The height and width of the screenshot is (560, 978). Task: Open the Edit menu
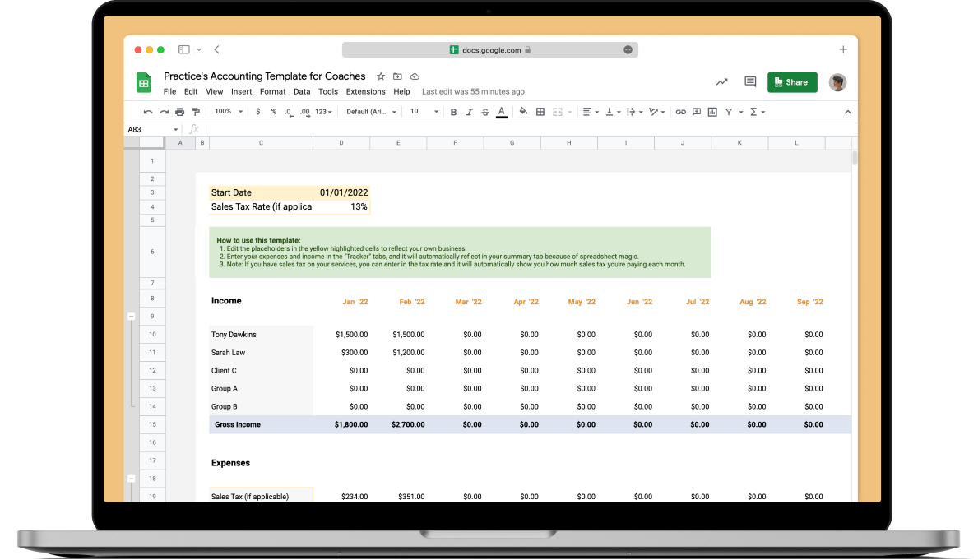point(191,91)
